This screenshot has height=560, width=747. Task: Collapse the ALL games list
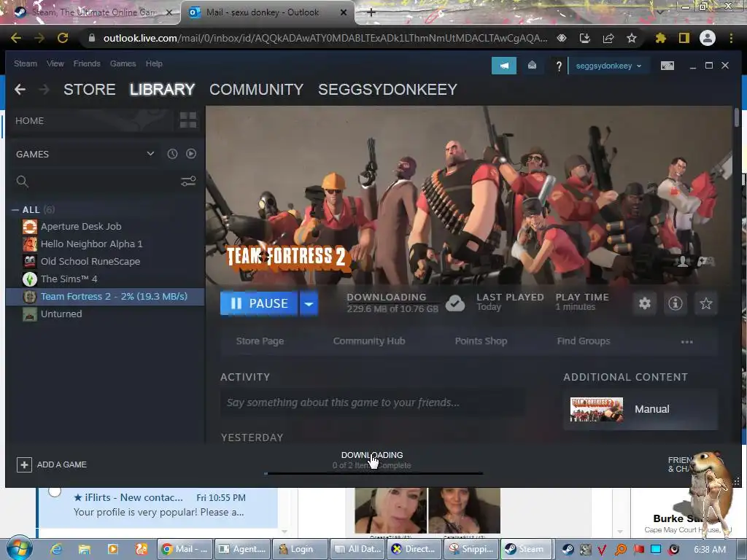point(15,209)
